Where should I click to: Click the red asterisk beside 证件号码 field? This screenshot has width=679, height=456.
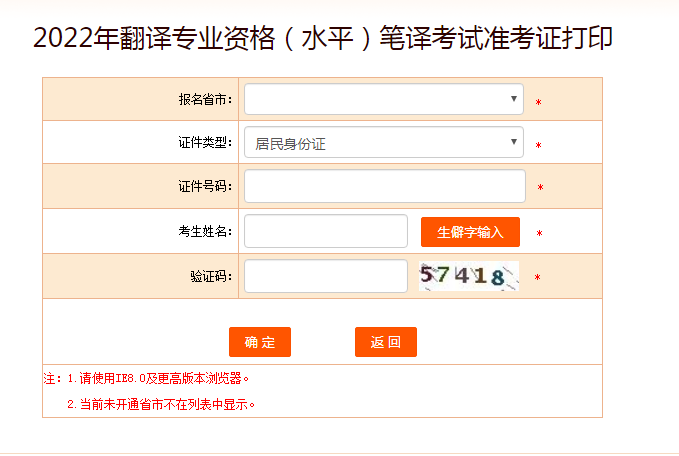[x=540, y=188]
